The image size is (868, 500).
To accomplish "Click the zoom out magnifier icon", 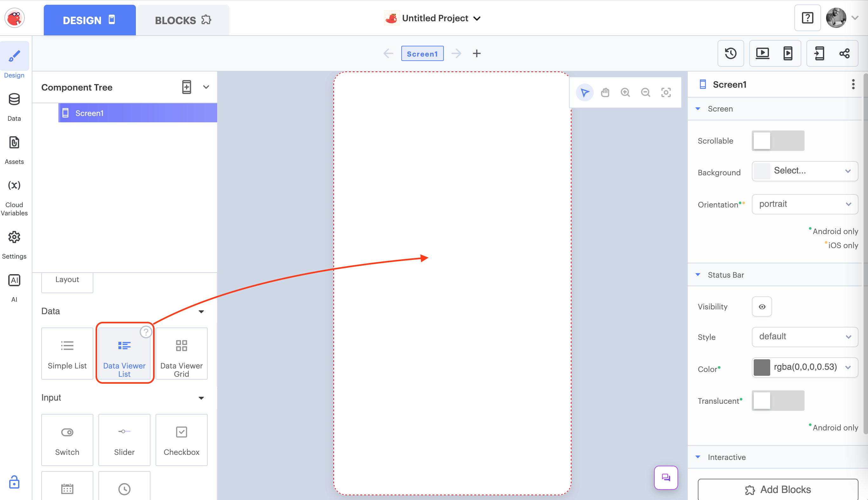I will pos(645,92).
